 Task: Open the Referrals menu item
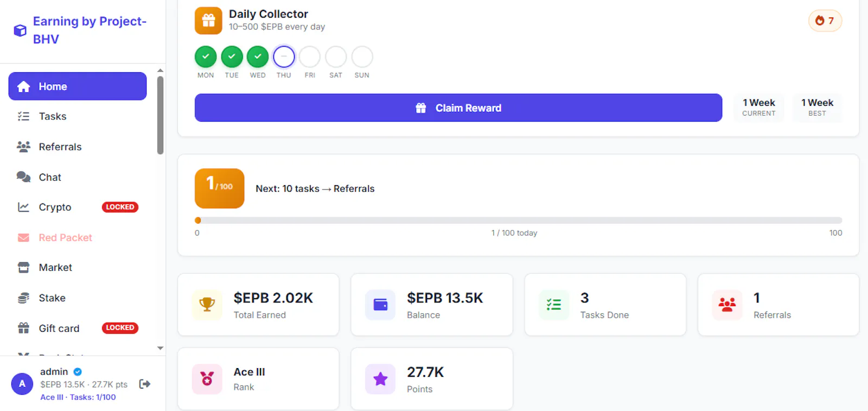tap(78, 147)
